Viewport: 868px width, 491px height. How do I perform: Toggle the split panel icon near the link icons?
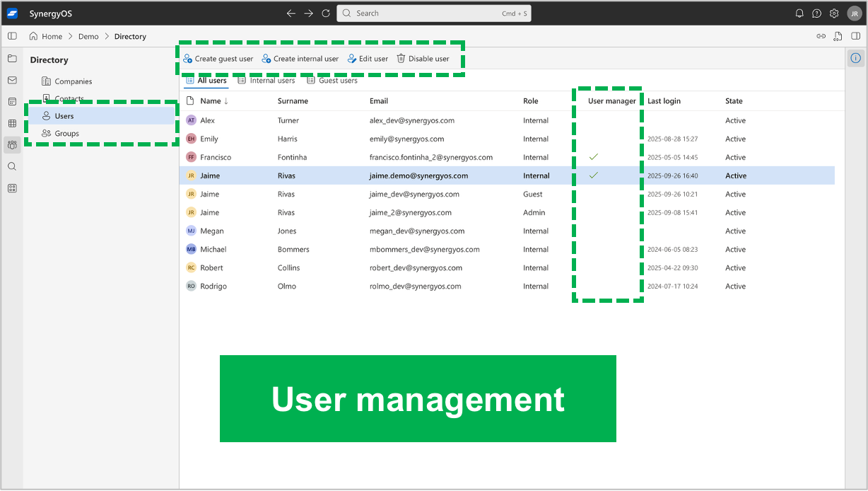click(856, 36)
